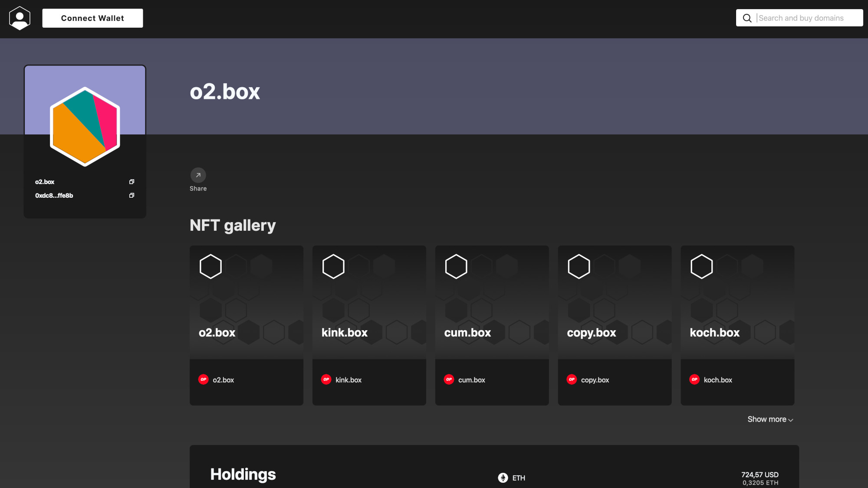Expand Show more in NFT gallery

(x=770, y=419)
